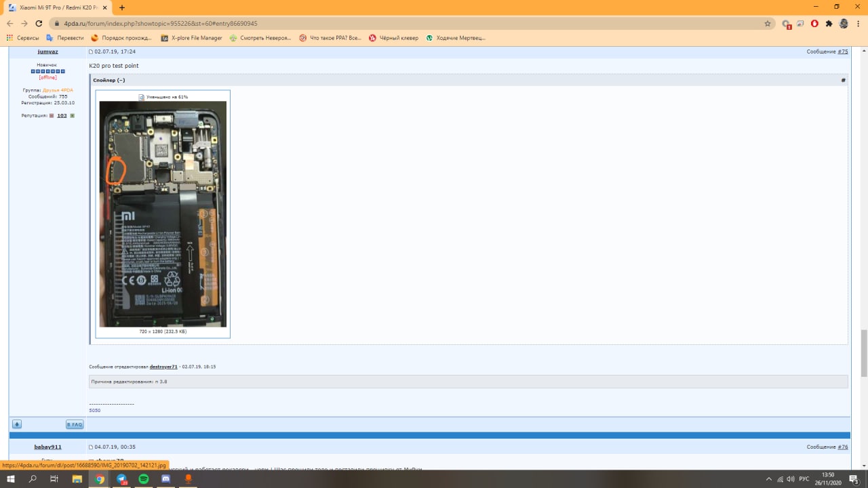Open Telegram from the taskbar
The height and width of the screenshot is (488, 868).
[x=122, y=479]
